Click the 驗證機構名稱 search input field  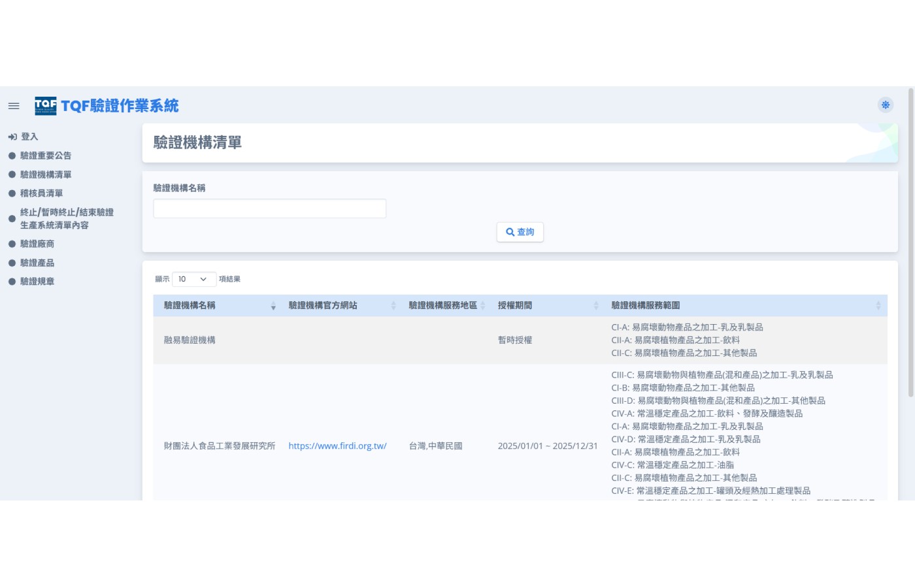coord(269,209)
